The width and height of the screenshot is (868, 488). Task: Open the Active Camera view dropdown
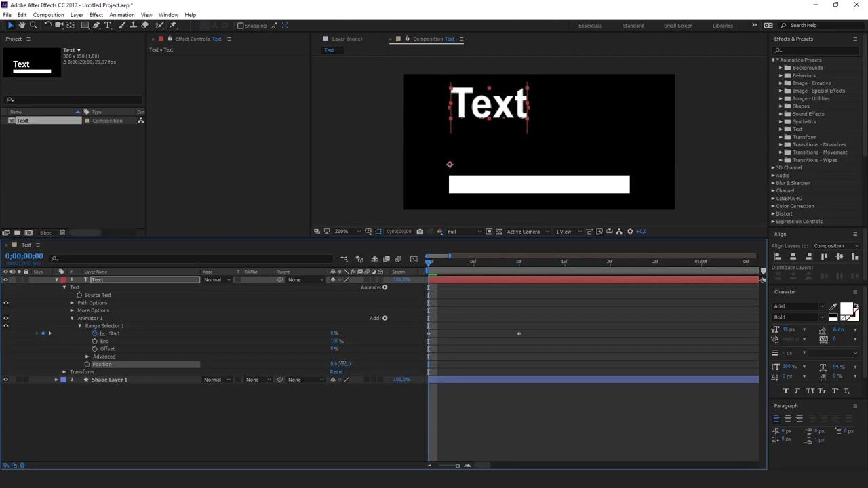[x=526, y=232]
